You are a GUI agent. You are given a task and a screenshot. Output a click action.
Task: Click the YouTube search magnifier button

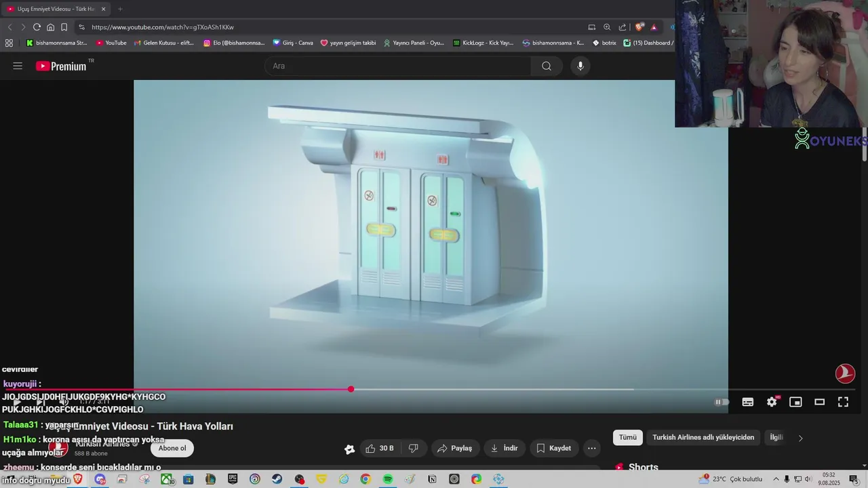point(547,66)
